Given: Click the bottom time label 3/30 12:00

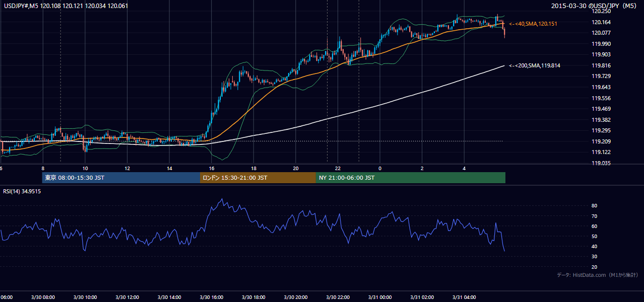Looking at the screenshot, I should pyautogui.click(x=126, y=297).
